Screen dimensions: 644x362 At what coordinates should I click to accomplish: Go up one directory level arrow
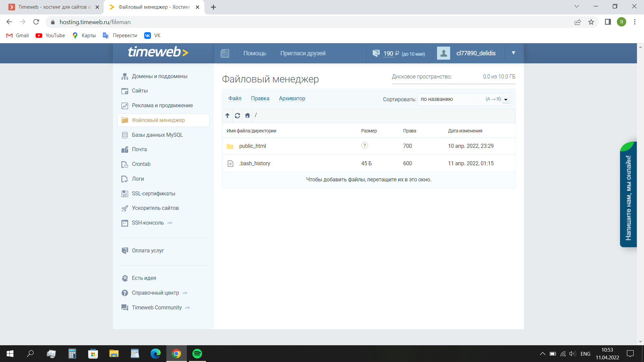pyautogui.click(x=227, y=116)
